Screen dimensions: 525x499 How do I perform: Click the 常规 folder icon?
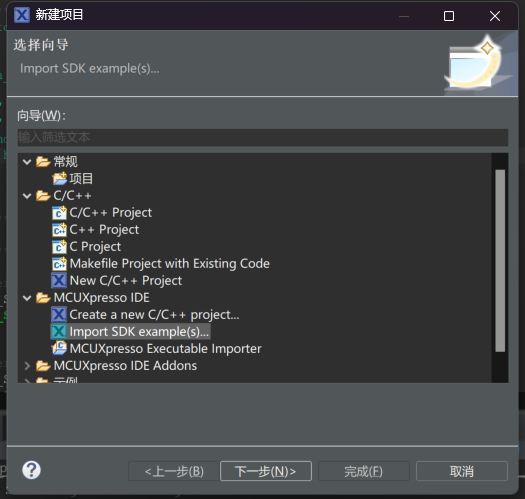(x=43, y=162)
